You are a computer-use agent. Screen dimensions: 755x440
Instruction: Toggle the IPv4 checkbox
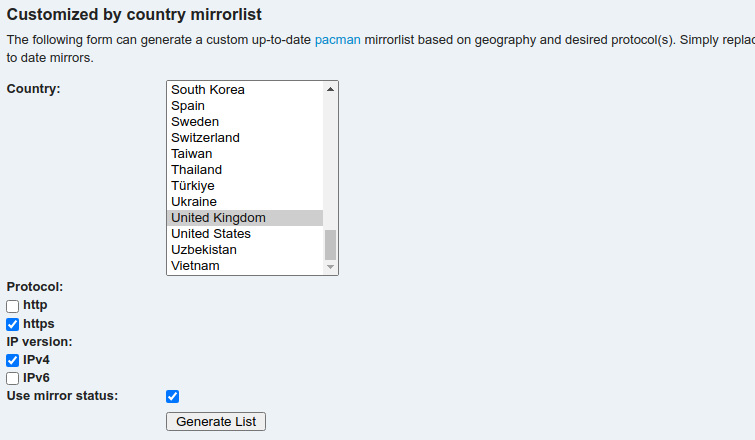(x=13, y=360)
